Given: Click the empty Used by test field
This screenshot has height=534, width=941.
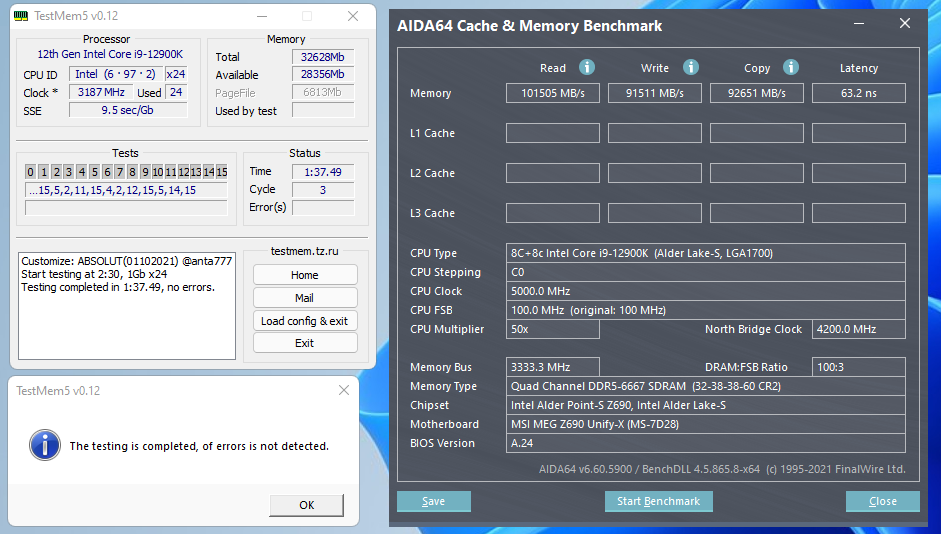Looking at the screenshot, I should (323, 110).
